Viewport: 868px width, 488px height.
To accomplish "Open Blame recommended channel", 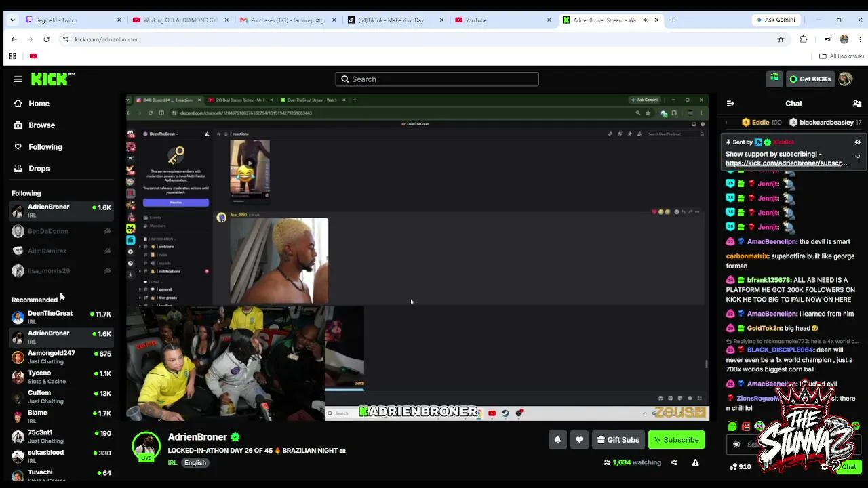I will [x=61, y=416].
